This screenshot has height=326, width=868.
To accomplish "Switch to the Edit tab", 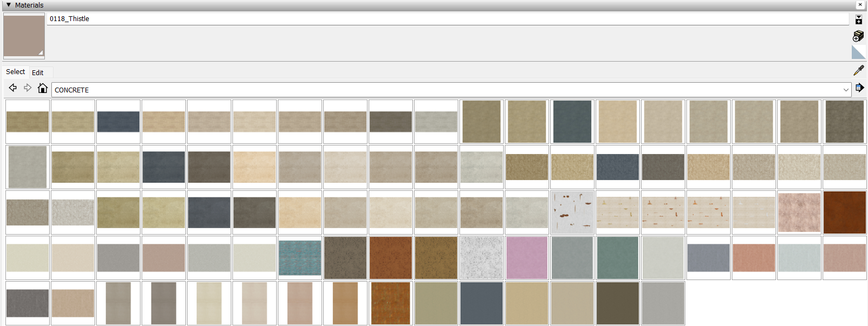I will pos(37,72).
